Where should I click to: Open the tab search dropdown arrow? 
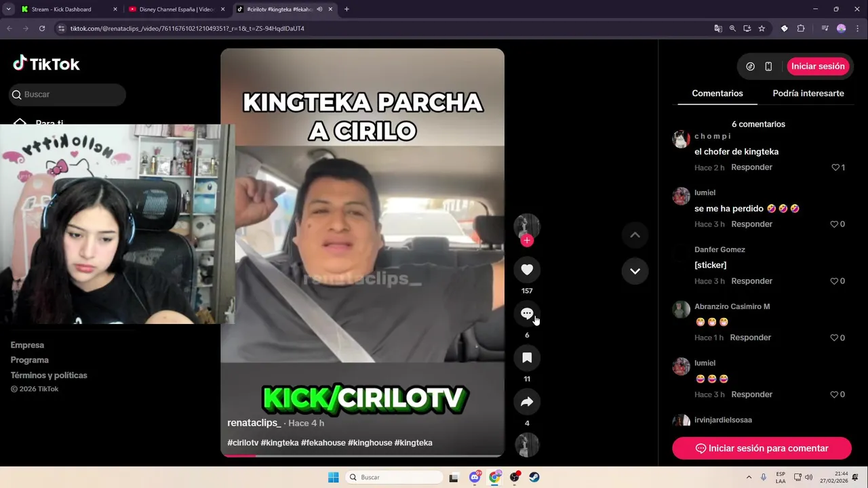(x=7, y=9)
